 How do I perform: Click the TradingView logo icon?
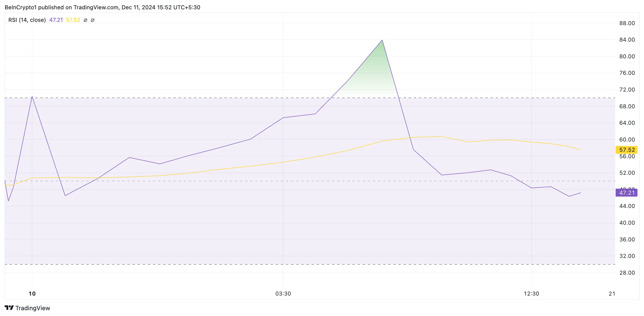pyautogui.click(x=9, y=307)
